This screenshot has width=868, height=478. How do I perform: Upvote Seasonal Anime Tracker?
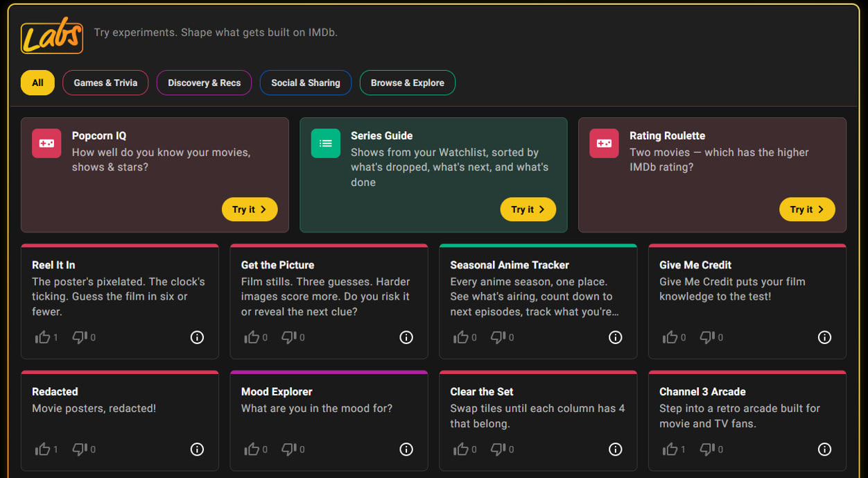click(x=461, y=337)
